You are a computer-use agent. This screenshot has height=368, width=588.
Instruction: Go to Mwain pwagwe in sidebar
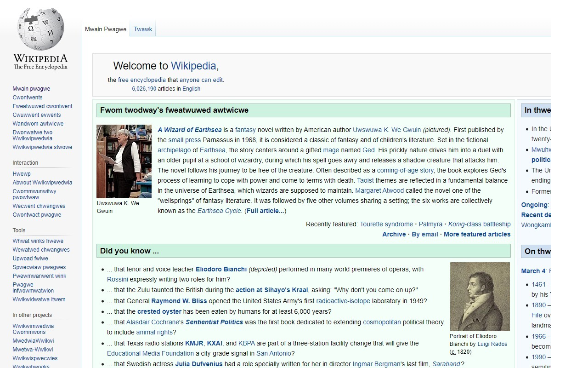click(x=31, y=89)
